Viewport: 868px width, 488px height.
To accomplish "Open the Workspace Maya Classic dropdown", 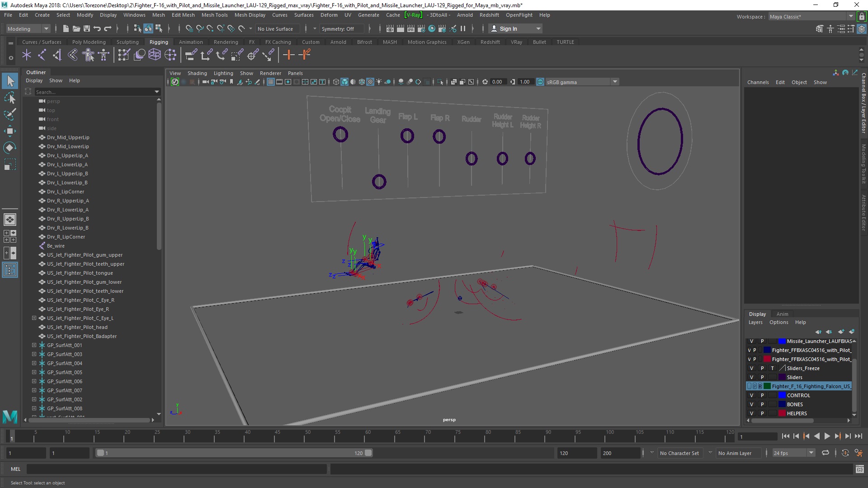I will pyautogui.click(x=811, y=17).
